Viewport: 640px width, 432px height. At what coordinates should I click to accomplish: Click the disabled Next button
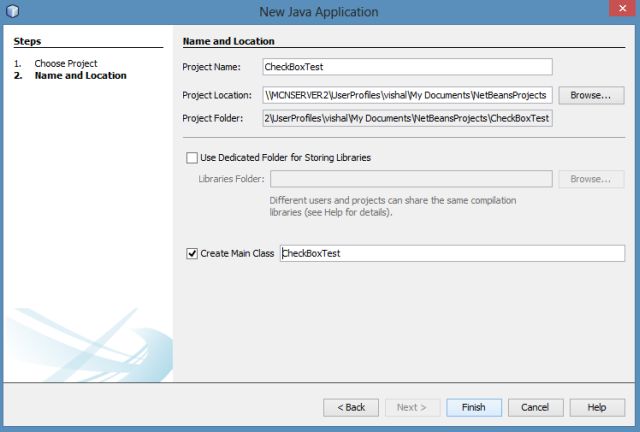click(x=412, y=408)
